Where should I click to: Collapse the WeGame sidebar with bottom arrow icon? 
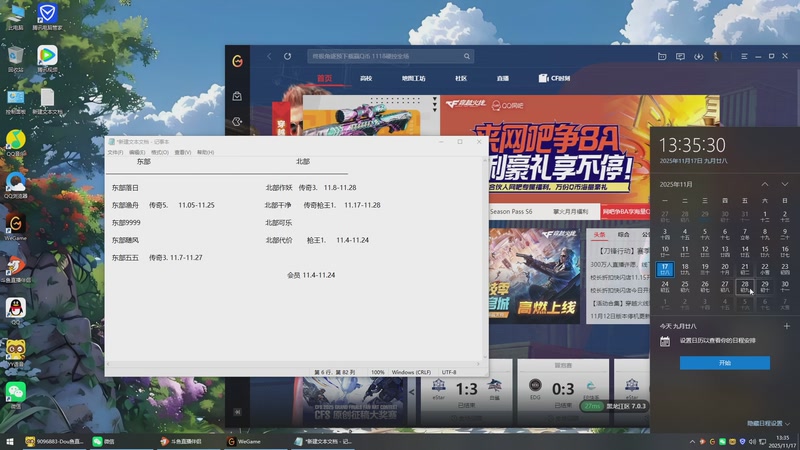tap(237, 412)
